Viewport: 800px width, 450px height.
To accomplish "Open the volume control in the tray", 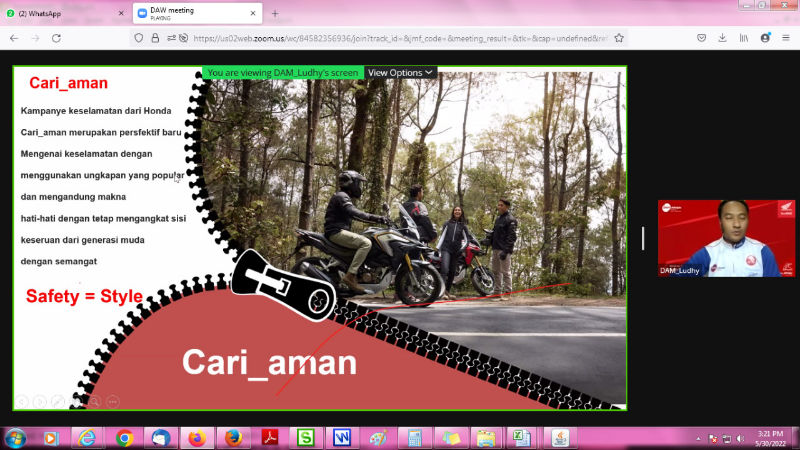I will (x=740, y=439).
